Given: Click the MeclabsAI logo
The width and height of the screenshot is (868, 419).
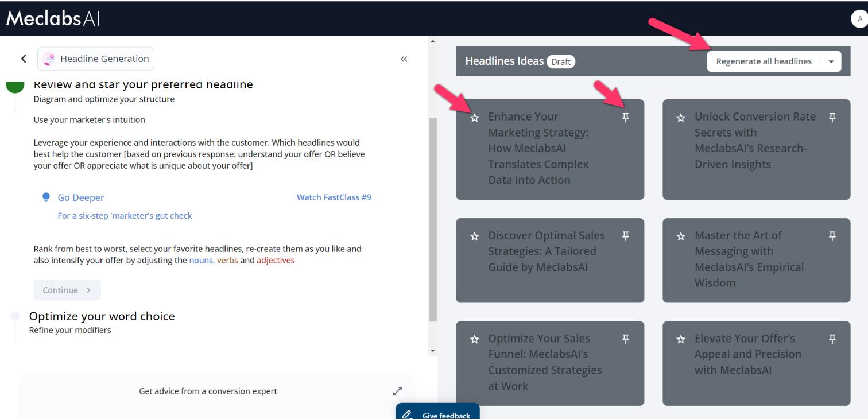Looking at the screenshot, I should [x=53, y=18].
